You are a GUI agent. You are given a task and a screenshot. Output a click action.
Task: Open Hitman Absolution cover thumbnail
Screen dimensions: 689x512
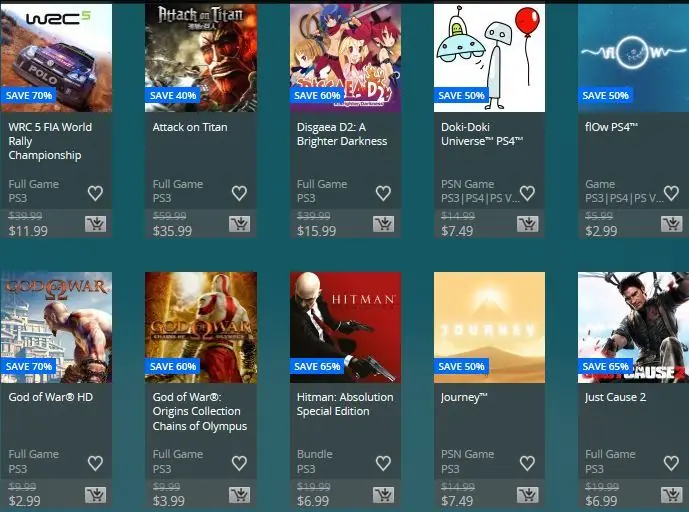pos(345,327)
